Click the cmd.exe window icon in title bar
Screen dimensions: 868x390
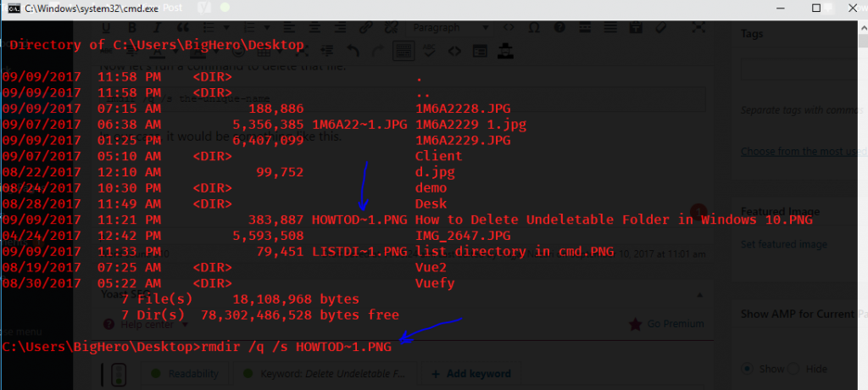[x=14, y=8]
